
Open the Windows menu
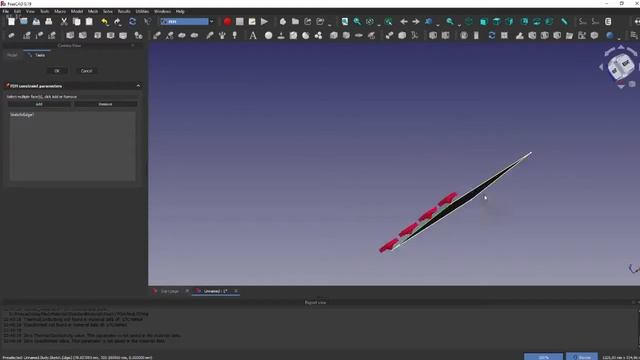162,11
